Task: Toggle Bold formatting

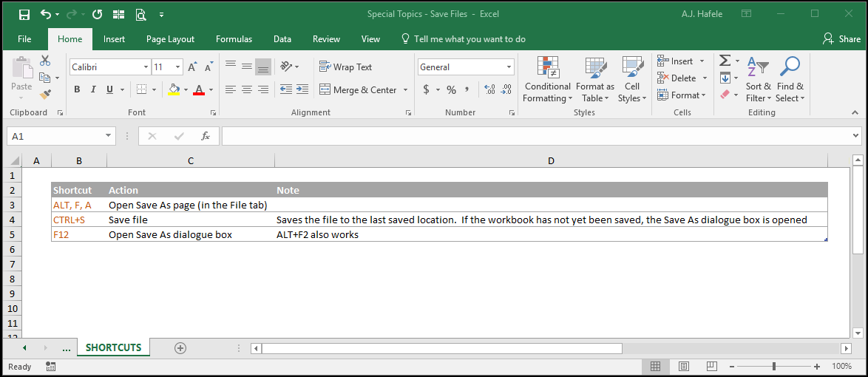Action: [77, 89]
